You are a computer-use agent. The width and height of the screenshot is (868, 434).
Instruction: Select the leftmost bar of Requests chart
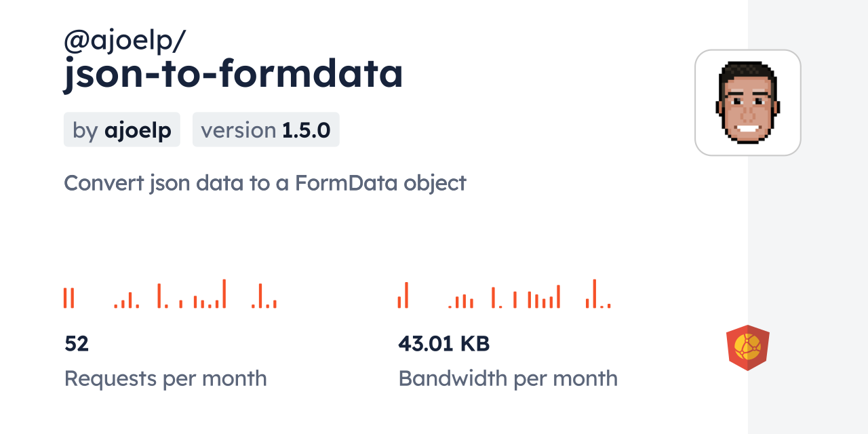point(66,298)
